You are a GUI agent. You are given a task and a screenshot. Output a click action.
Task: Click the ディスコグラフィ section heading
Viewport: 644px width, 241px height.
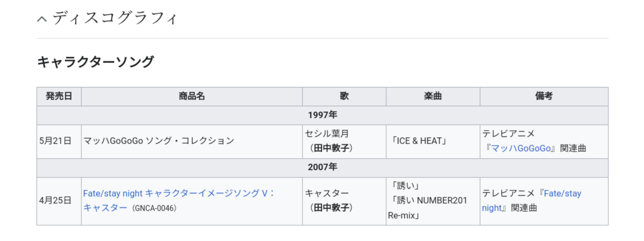(115, 17)
